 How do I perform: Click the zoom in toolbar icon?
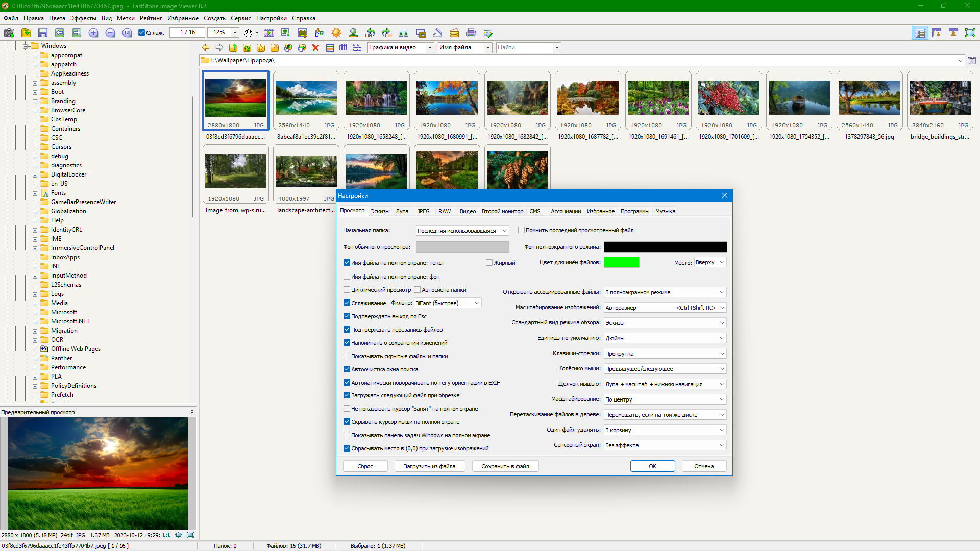tap(93, 33)
